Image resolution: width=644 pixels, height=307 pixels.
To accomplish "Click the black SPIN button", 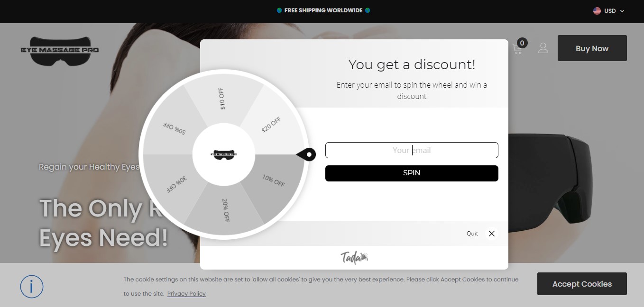I will pos(412,173).
